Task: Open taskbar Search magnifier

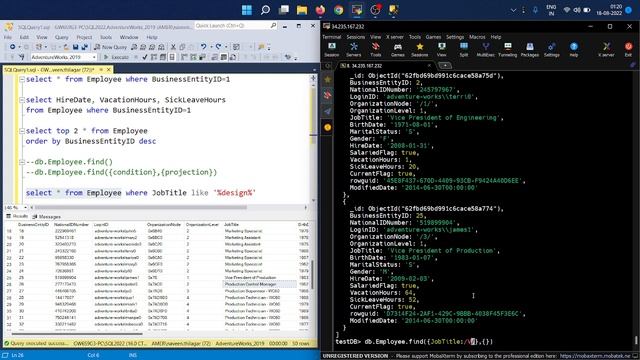Action: [265, 10]
